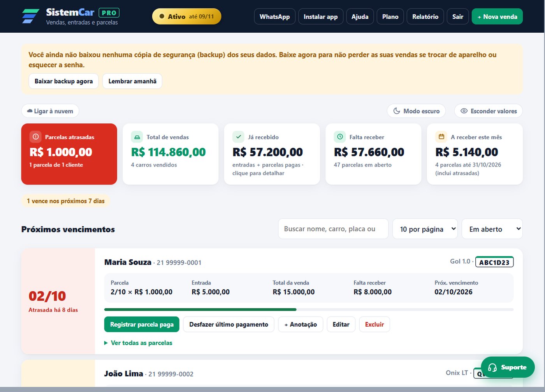Click the checkmark icon on Já recebido card
Screen dimensions: 545x392
(238, 137)
